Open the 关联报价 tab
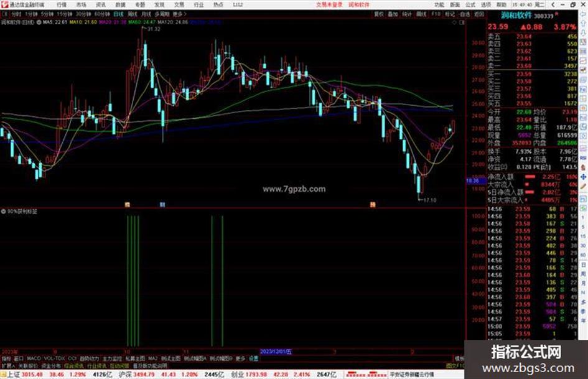Image resolution: width=588 pixels, height=379 pixels. [28, 366]
